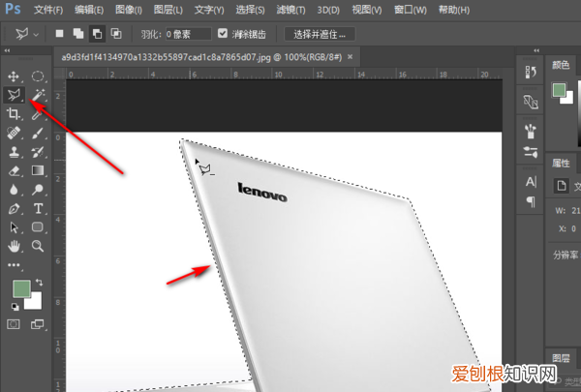
Task: Swap foreground and background colors
Action: (40, 283)
